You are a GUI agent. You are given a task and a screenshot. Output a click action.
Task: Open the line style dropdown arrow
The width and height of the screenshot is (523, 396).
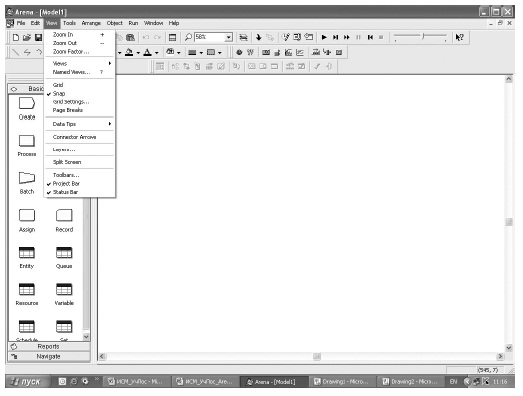pos(201,53)
